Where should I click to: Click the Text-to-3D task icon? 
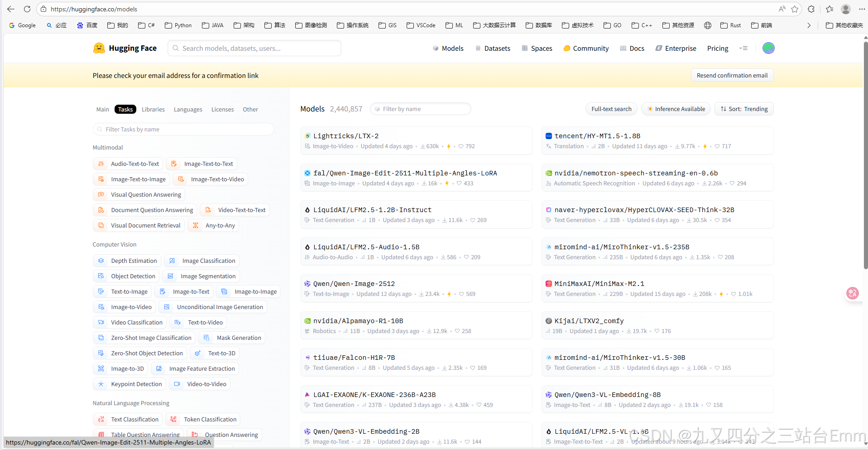198,353
